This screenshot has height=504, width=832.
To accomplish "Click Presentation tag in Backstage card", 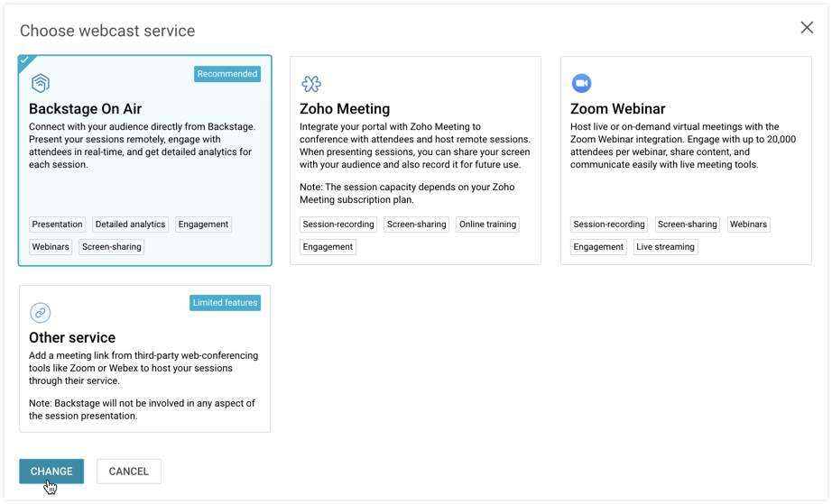I will coord(57,225).
